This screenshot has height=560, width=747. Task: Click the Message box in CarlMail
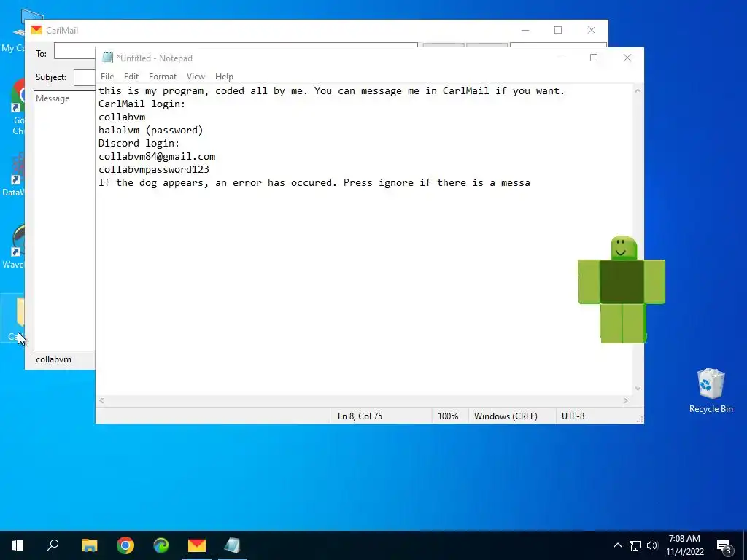point(64,221)
